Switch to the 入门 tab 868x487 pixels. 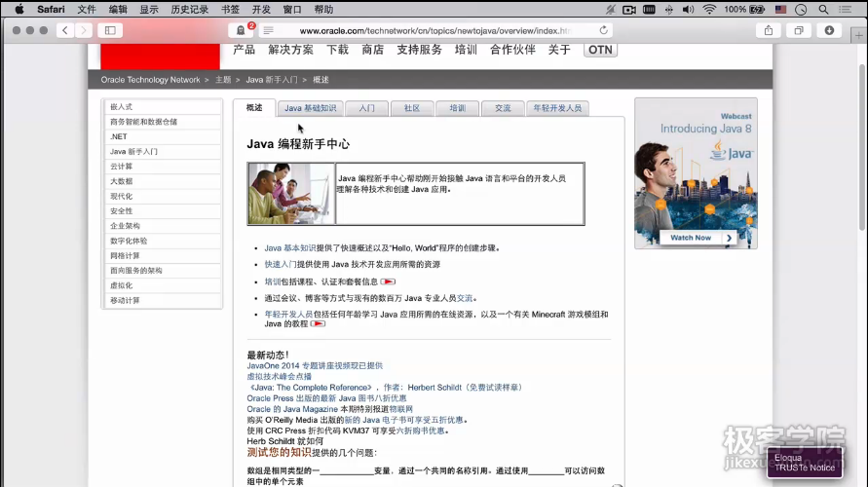366,108
